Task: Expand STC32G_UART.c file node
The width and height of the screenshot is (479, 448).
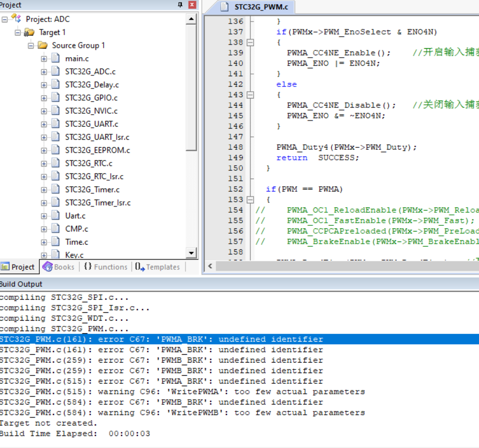Action: [44, 125]
